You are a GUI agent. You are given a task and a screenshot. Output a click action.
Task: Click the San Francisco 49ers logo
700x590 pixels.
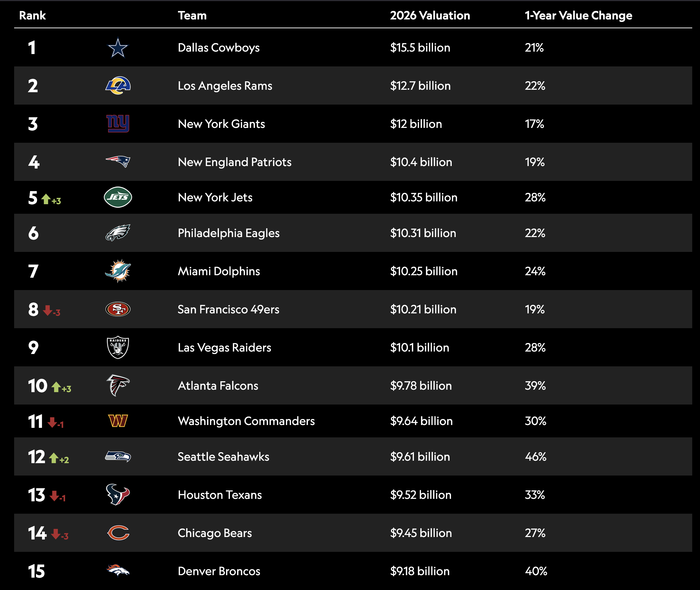118,309
